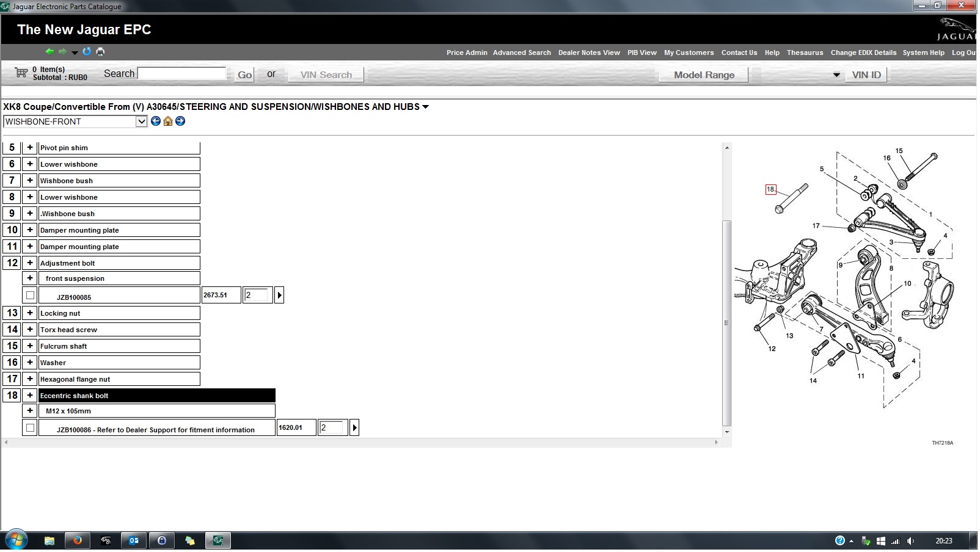The height and width of the screenshot is (552, 980).
Task: Open the breadcrumb dropdown arrow after WISHBONES AND HUBS
Action: coord(426,107)
